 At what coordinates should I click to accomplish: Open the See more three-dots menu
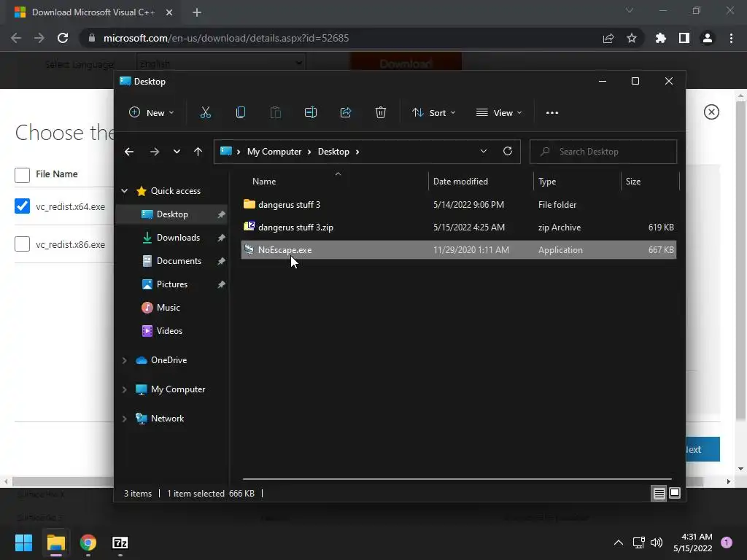coord(552,113)
